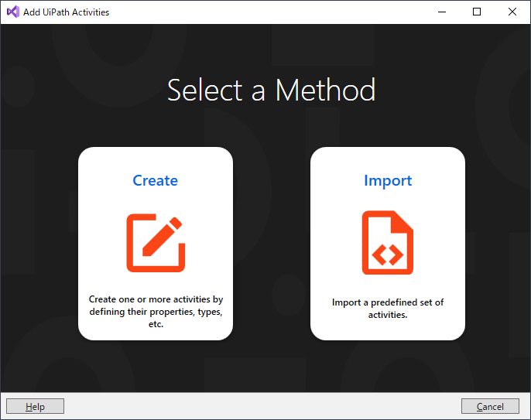Click the 'Select a Method' heading
The image size is (531, 420).
271,90
